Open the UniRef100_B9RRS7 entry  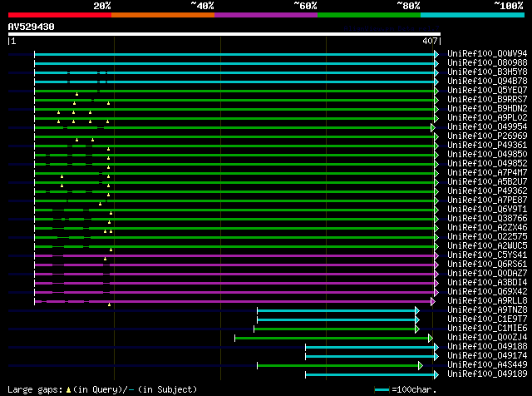(x=487, y=100)
